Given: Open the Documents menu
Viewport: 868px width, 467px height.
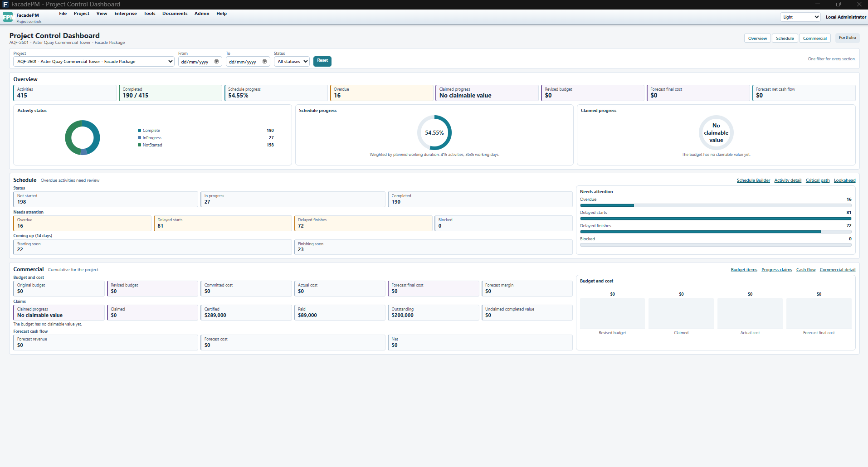Looking at the screenshot, I should coord(175,14).
